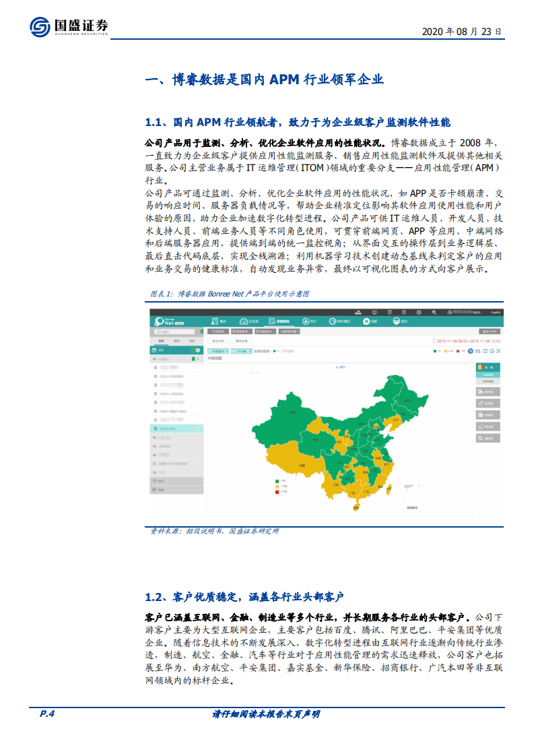Image resolution: width=534 pixels, height=756 pixels.
Task: Click circle icon in 浏览 header row
Action: (x=197, y=350)
